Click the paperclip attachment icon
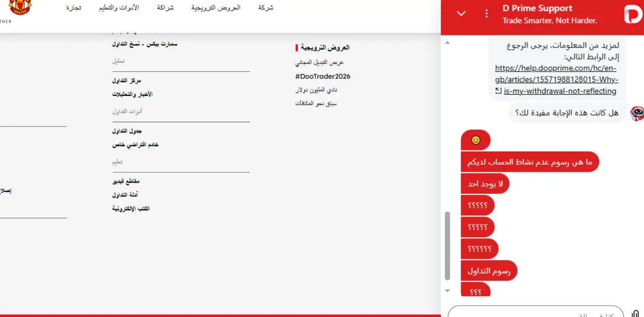The height and width of the screenshot is (317, 644). tap(635, 314)
